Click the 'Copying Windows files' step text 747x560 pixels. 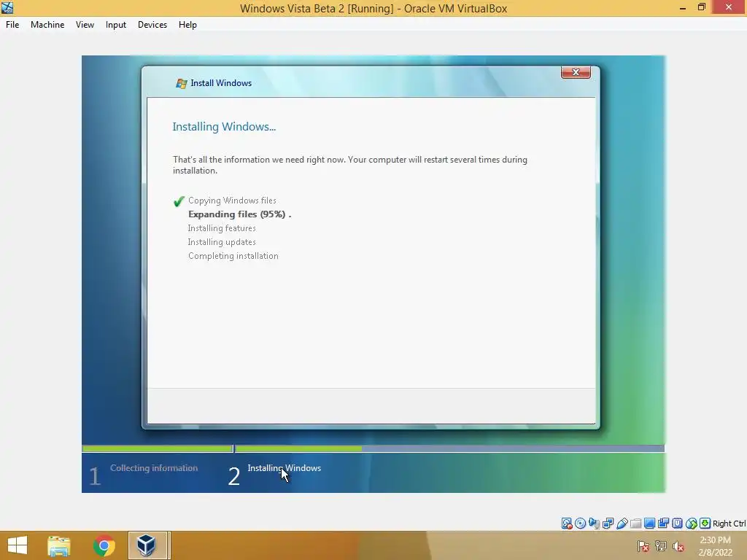point(232,201)
